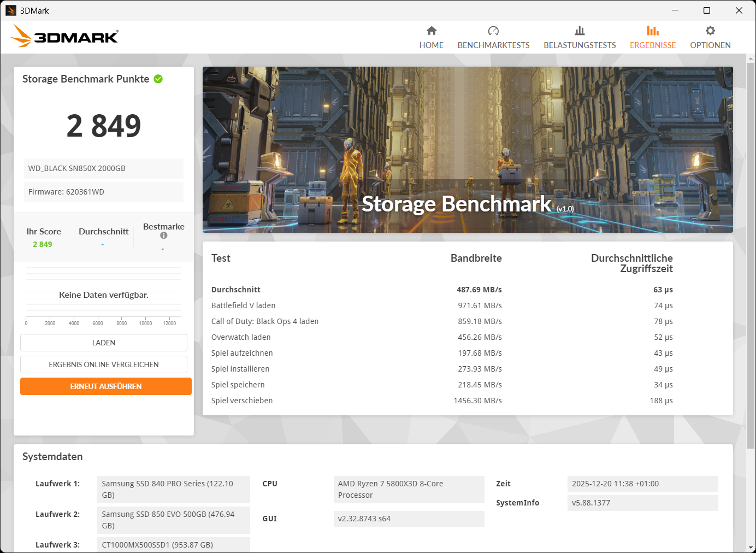Click the 971.61 MB/s bandwidth value
This screenshot has height=553, width=756.
[480, 305]
